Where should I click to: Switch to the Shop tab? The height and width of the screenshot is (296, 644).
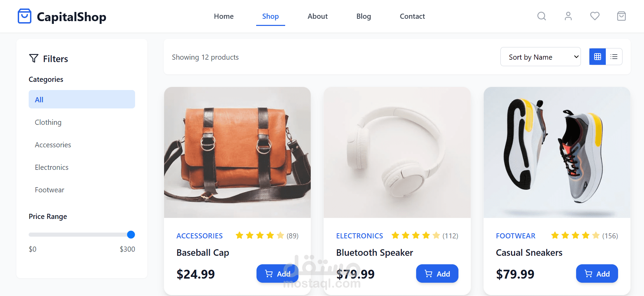270,16
